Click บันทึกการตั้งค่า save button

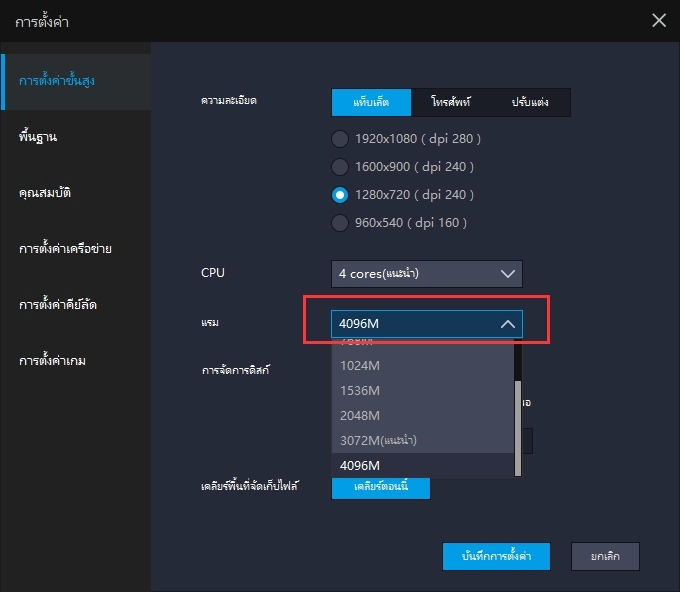(x=496, y=556)
